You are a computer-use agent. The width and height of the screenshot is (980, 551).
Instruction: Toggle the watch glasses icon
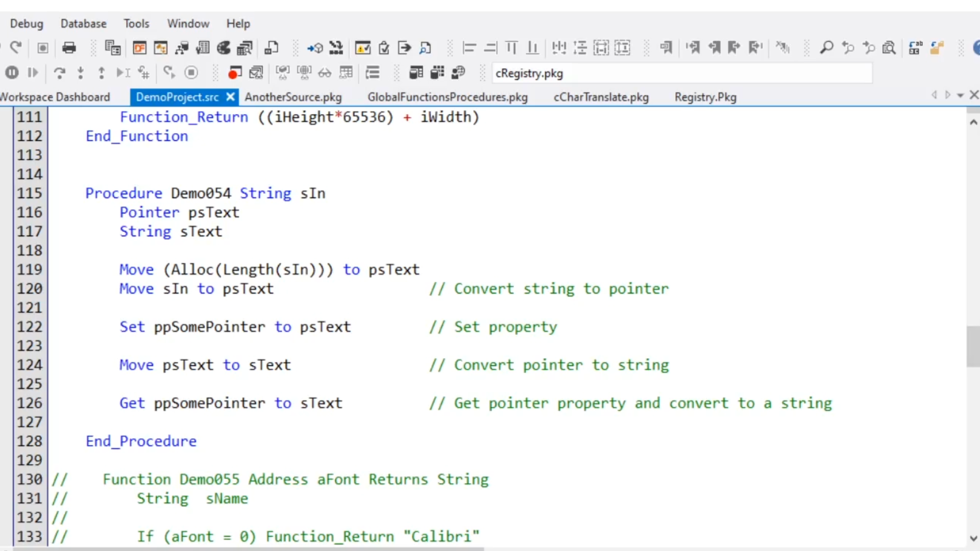[x=325, y=73]
